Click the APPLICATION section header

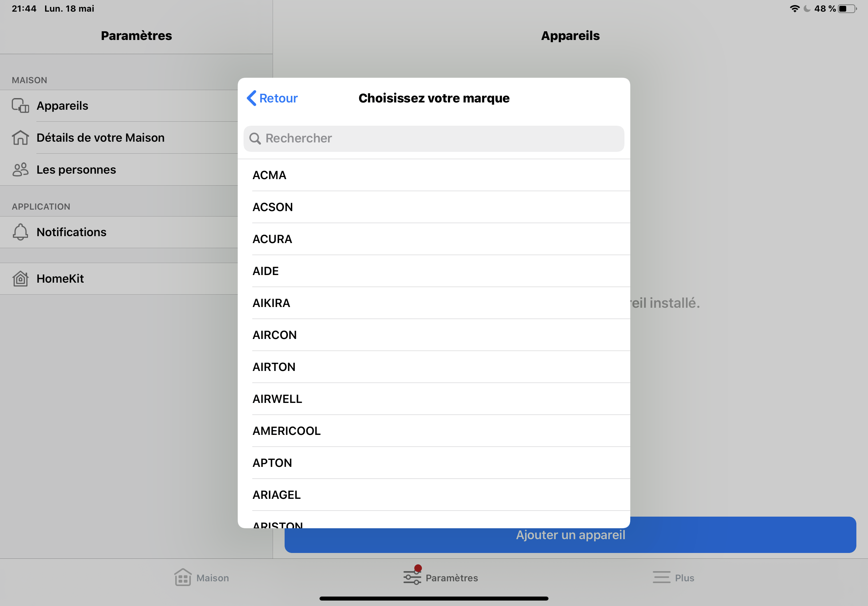(x=41, y=207)
